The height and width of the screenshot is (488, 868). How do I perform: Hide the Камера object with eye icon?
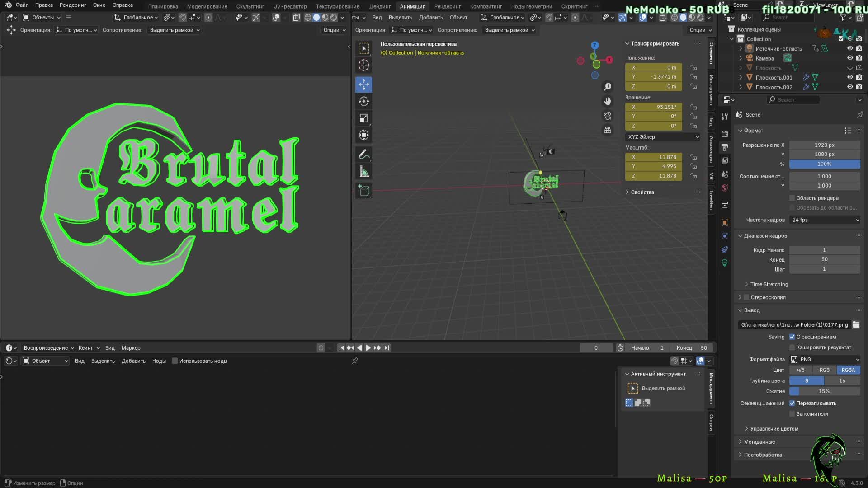pos(849,58)
